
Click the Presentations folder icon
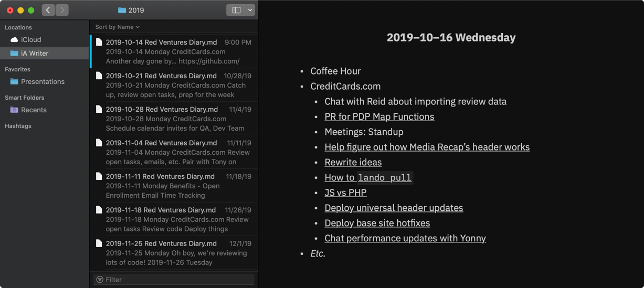coord(14,81)
